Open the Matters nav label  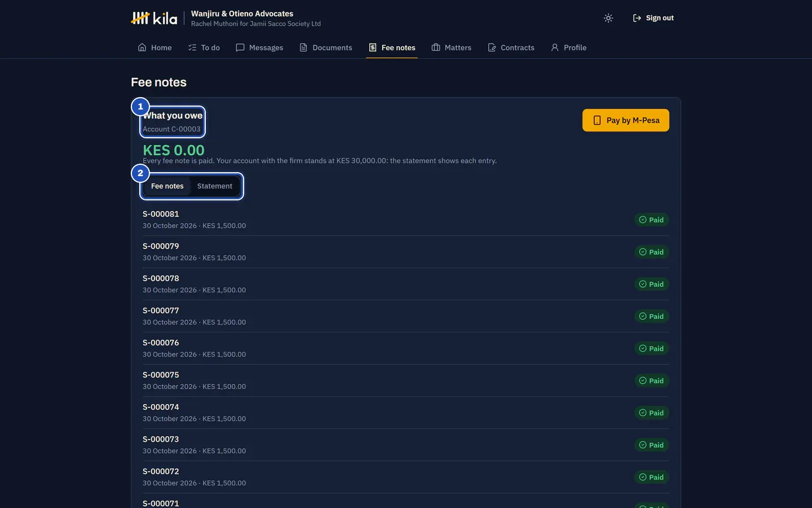[x=458, y=47]
